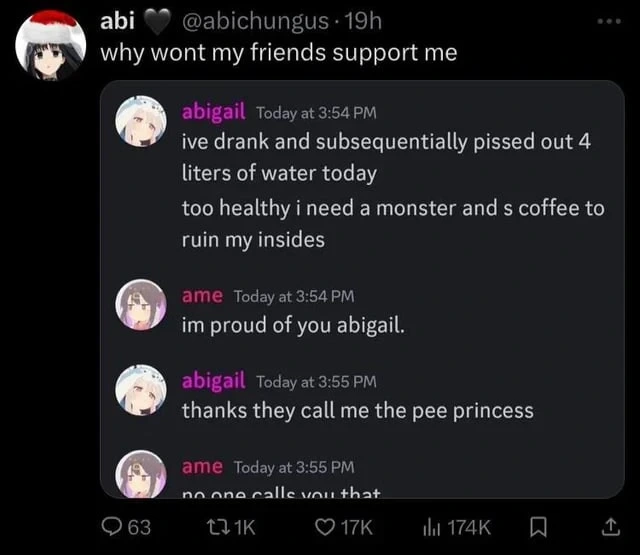640x555 pixels.
Task: Open the 19h timestamp link
Action: (363, 21)
